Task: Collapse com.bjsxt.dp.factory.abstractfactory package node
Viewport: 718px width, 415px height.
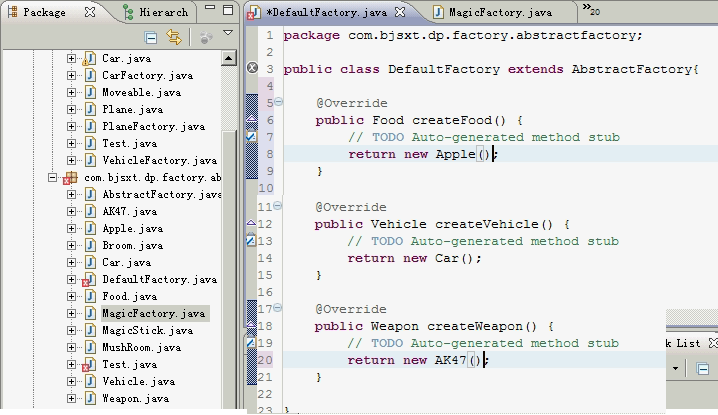Action: (53, 177)
